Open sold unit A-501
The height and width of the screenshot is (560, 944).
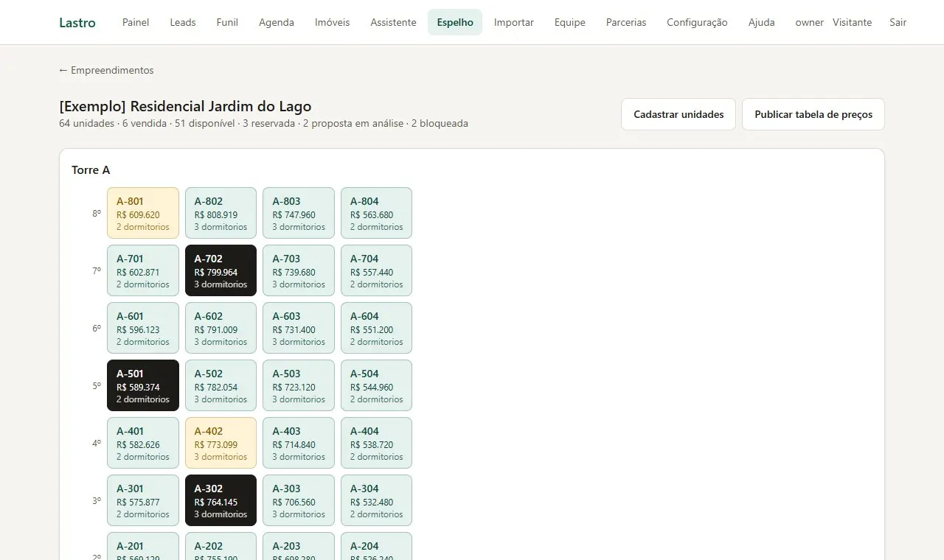pyautogui.click(x=143, y=385)
